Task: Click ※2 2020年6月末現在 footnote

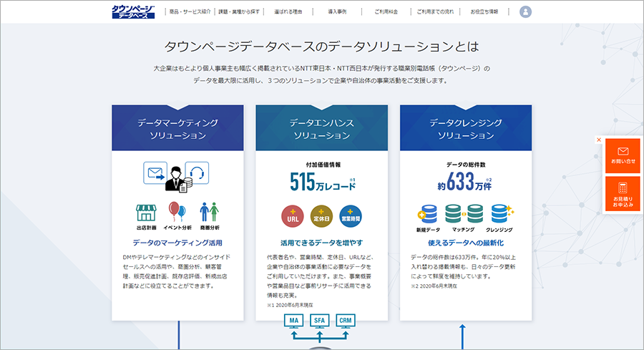Action: 434,286
